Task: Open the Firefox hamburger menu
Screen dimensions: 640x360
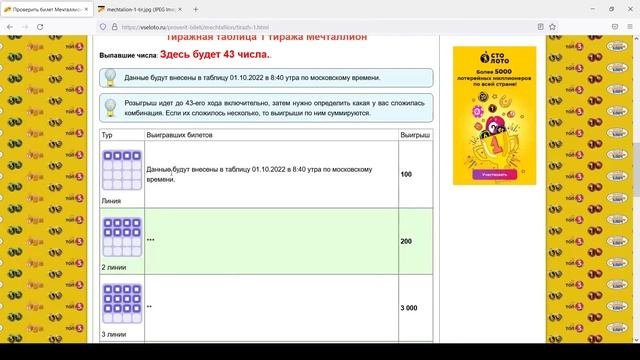Action: point(630,27)
